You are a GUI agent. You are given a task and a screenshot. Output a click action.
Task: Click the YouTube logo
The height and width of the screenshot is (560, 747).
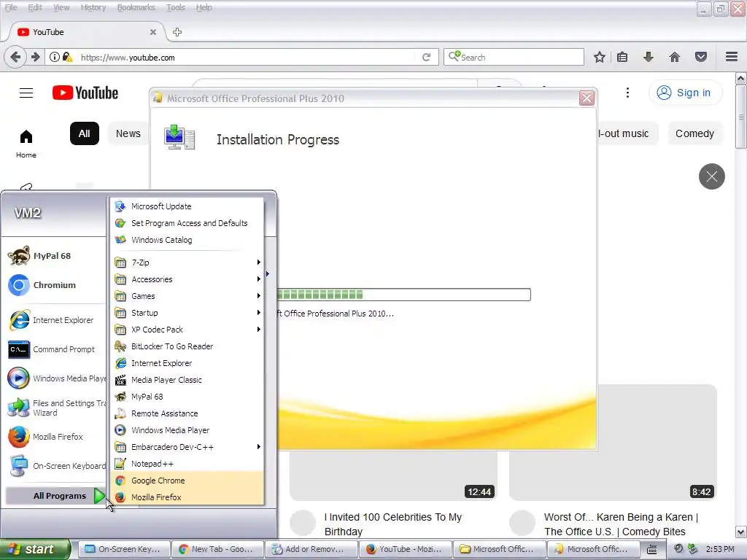85,93
